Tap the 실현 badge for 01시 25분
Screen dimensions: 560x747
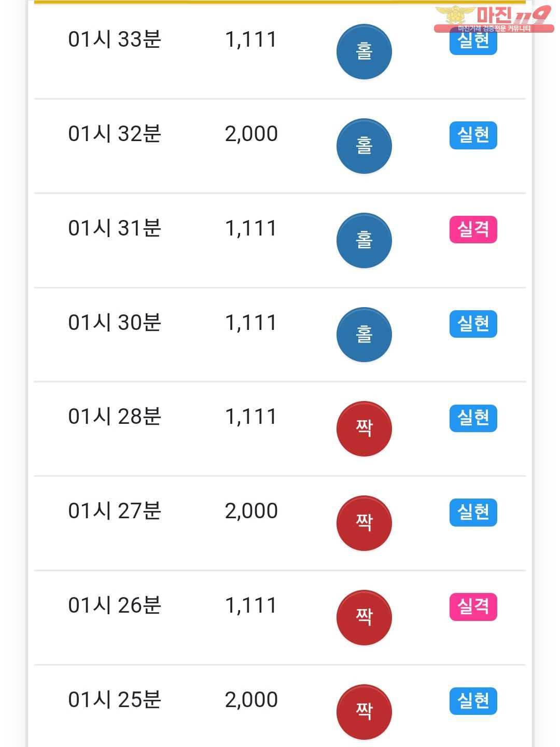click(473, 701)
